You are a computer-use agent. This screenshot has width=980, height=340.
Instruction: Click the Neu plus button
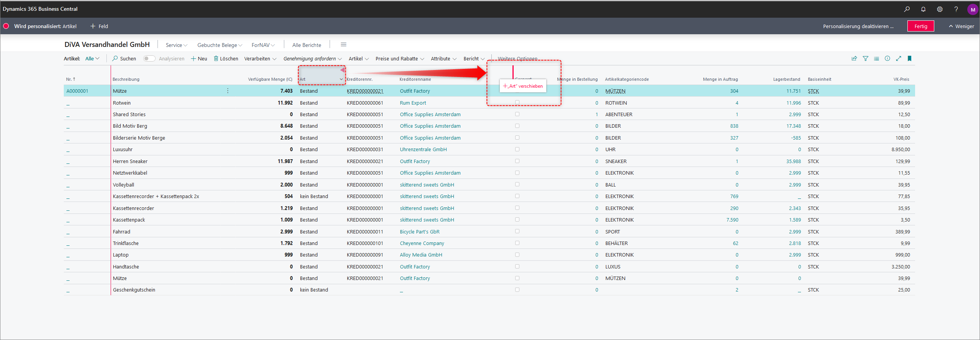(199, 58)
